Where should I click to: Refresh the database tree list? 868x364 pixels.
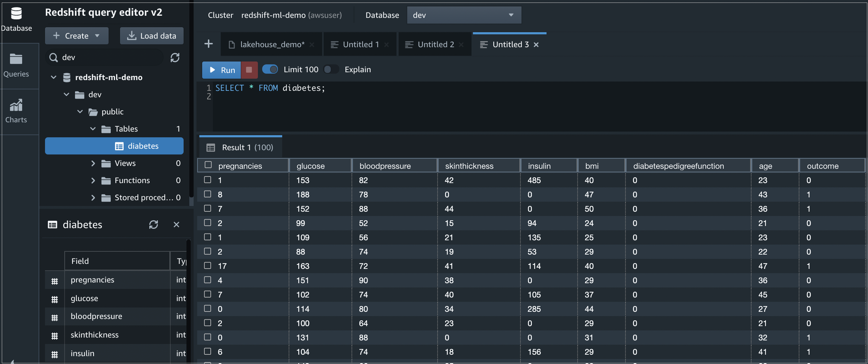pyautogui.click(x=175, y=58)
